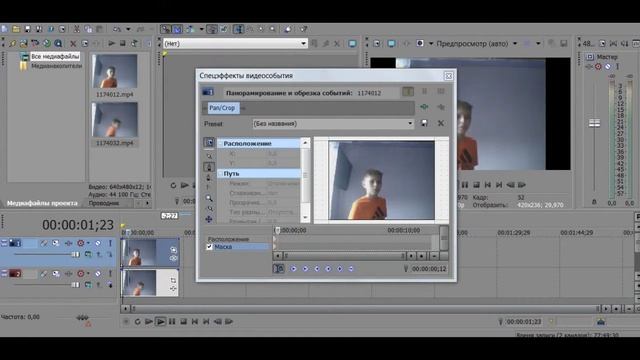
Task: Minimize track 1 via its header button
Action: (x=4, y=243)
